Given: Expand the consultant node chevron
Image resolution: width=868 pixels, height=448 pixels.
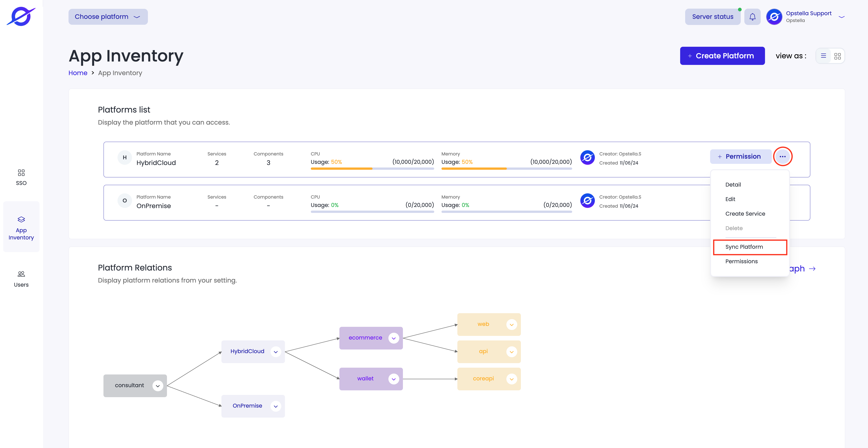Looking at the screenshot, I should pos(158,386).
